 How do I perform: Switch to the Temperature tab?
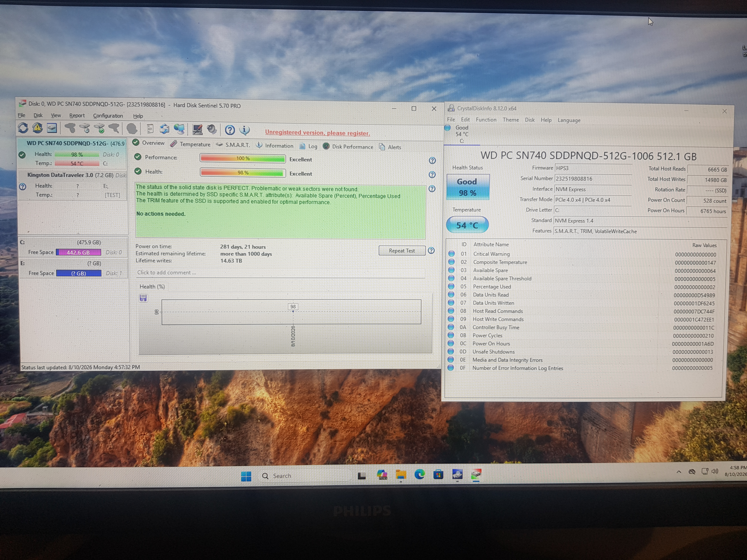pyautogui.click(x=190, y=144)
